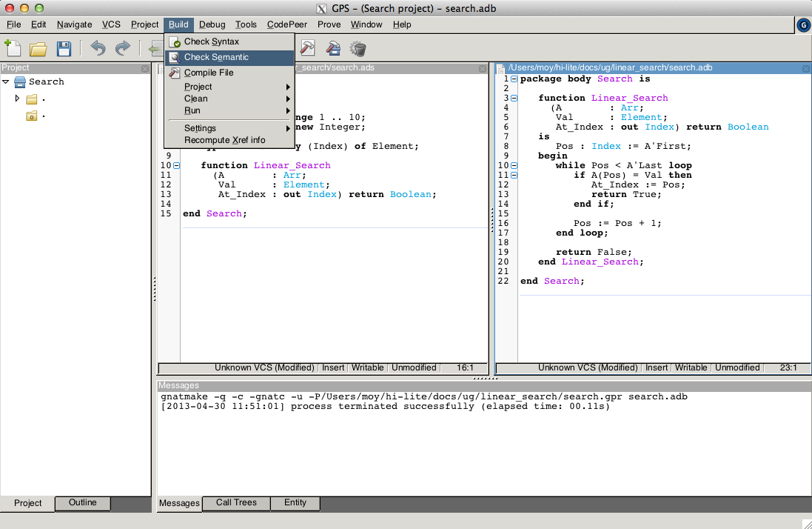Viewport: 812px width, 529px height.
Task: Select the first folder icon under Search
Action: point(32,99)
